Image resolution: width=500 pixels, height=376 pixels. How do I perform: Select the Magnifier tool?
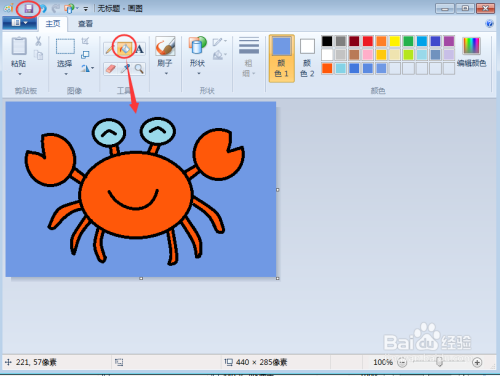tap(139, 69)
